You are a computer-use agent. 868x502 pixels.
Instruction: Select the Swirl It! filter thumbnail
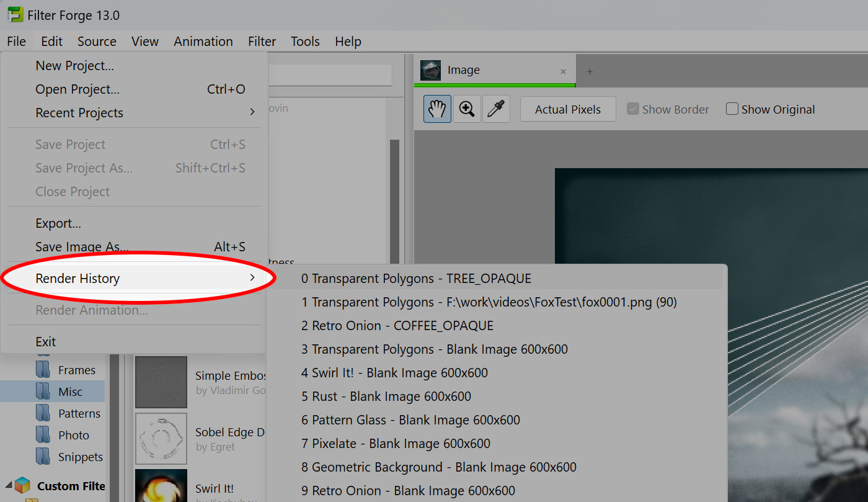tap(161, 486)
